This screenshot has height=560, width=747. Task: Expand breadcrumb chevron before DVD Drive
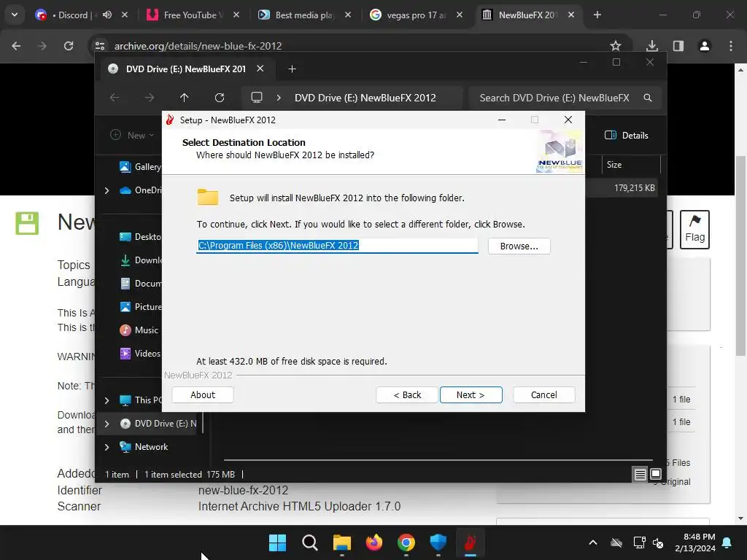pos(279,98)
